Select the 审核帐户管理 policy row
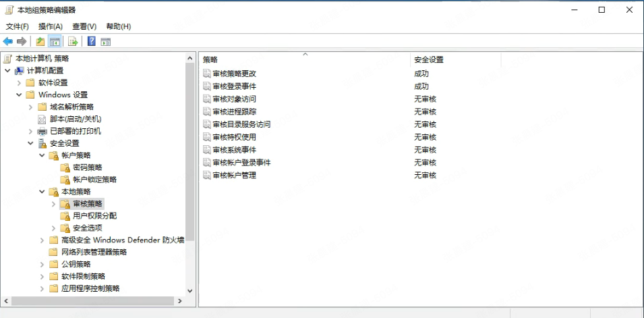 point(235,176)
